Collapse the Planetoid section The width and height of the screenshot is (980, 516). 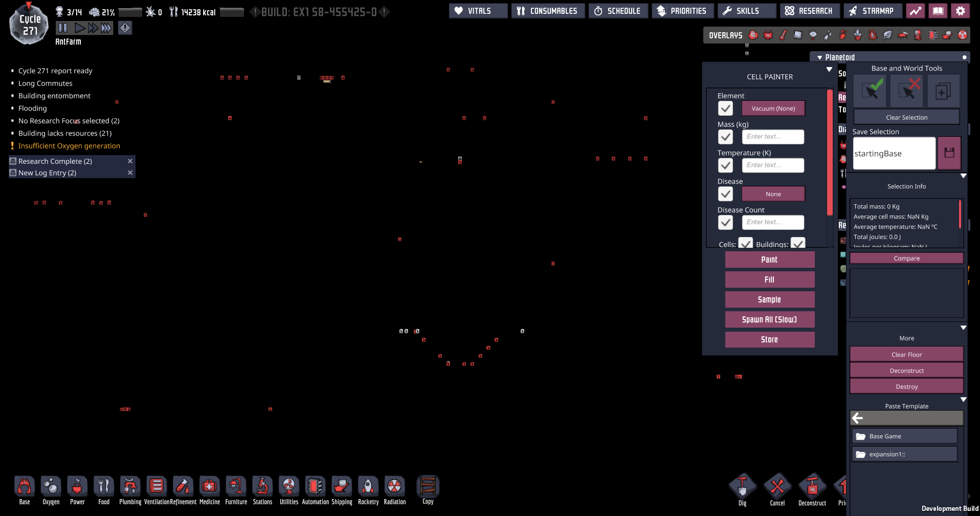tap(820, 57)
